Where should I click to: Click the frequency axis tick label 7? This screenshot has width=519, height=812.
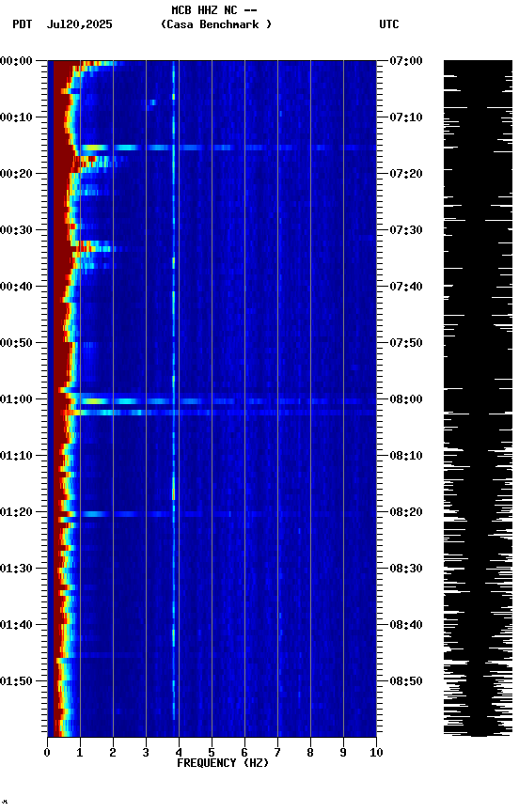[277, 753]
